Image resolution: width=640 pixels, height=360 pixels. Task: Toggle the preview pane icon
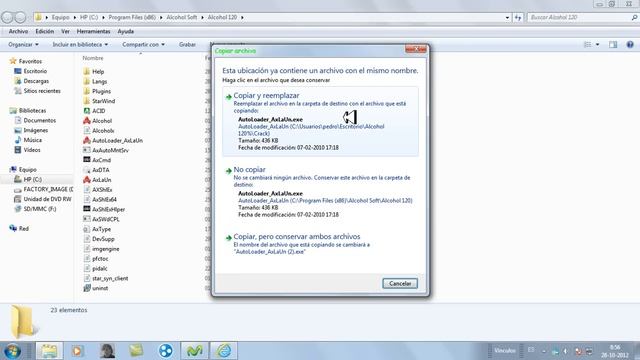click(613, 44)
